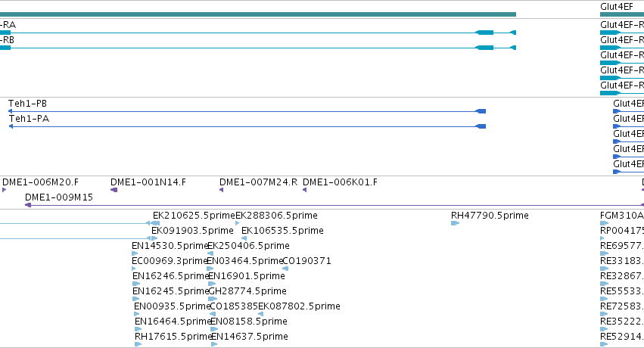Click the Teh1-PB transcript label

tap(27, 104)
